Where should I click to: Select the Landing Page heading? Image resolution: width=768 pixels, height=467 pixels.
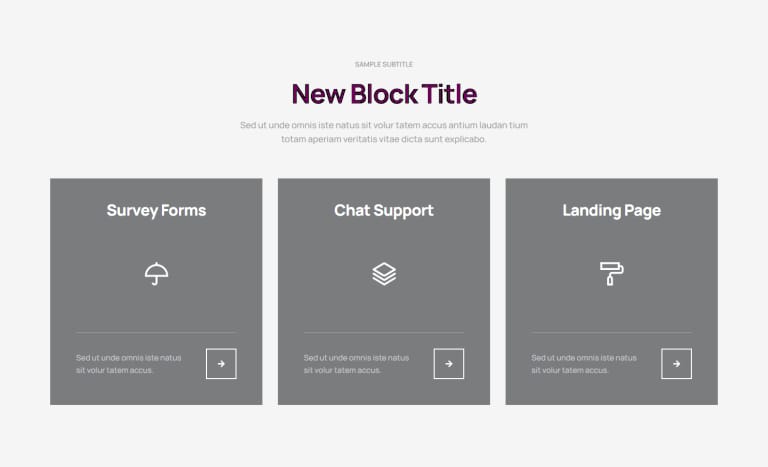612,211
